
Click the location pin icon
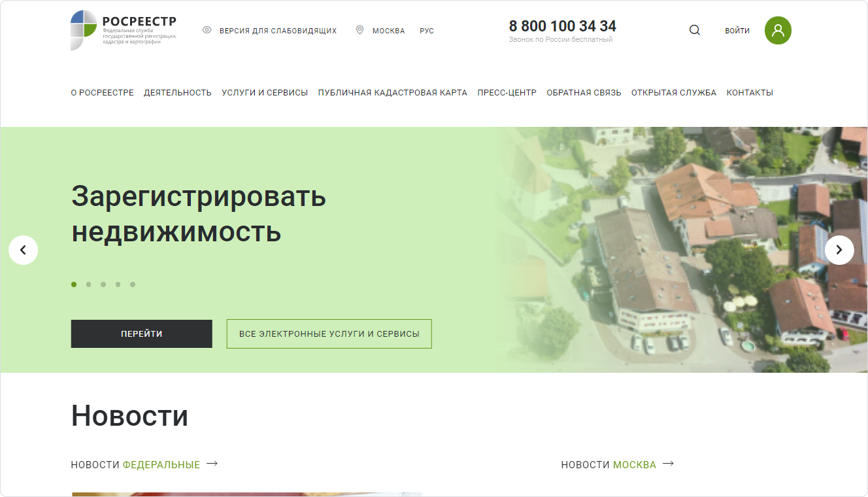pyautogui.click(x=359, y=30)
